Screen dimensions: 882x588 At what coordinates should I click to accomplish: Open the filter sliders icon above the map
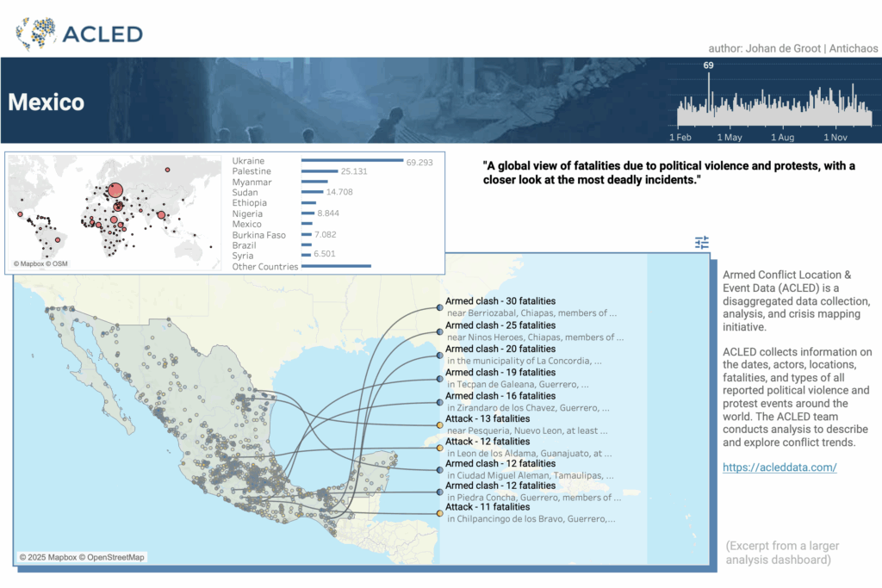(x=702, y=243)
